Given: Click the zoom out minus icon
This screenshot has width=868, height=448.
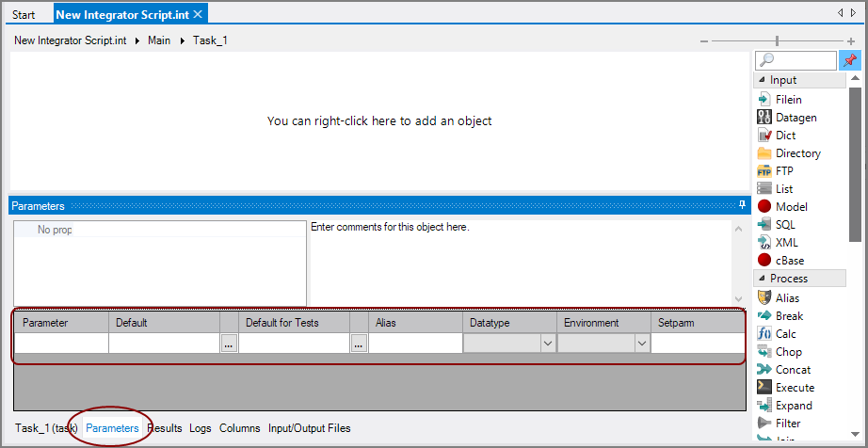Looking at the screenshot, I should click(704, 41).
